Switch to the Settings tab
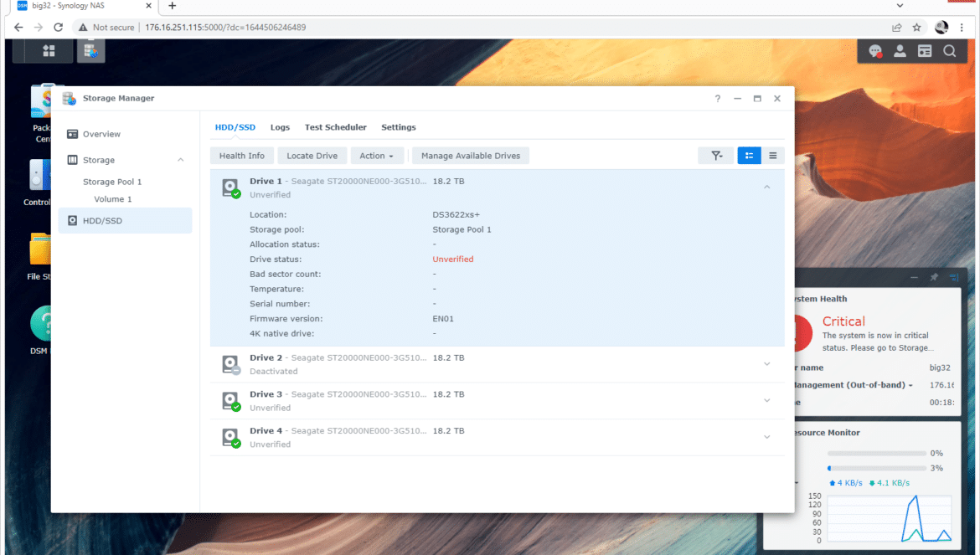The width and height of the screenshot is (980, 555). click(399, 127)
